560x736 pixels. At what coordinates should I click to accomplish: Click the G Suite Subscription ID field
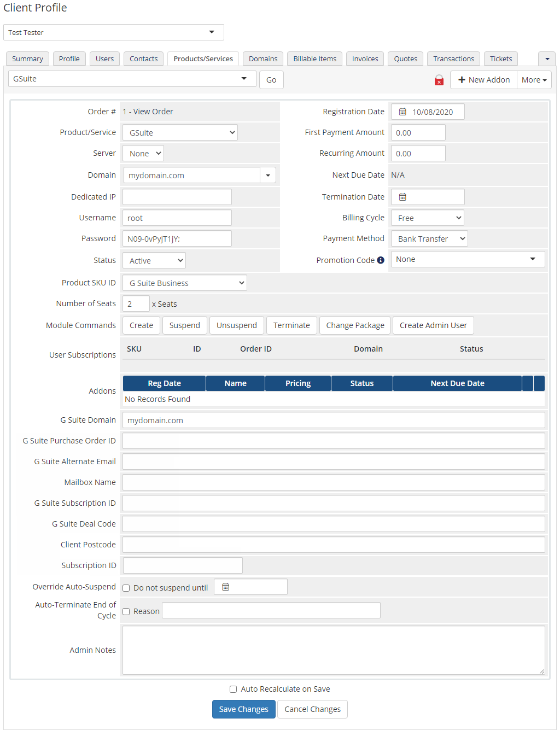[334, 503]
